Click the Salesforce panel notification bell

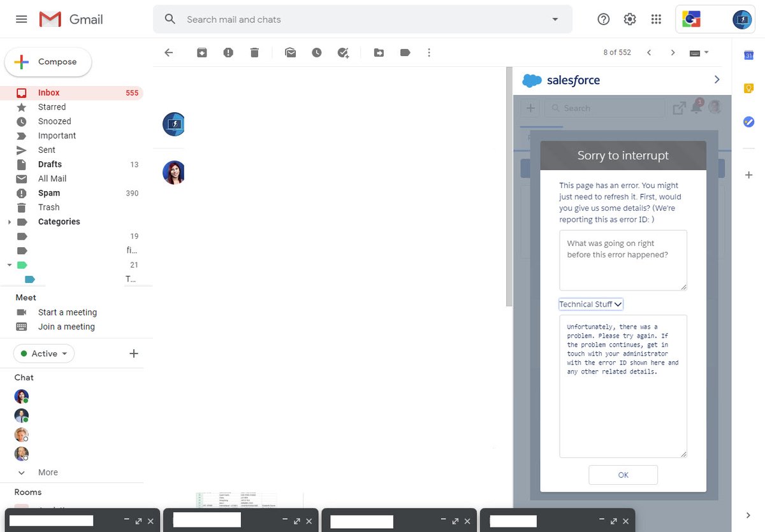tap(696, 107)
